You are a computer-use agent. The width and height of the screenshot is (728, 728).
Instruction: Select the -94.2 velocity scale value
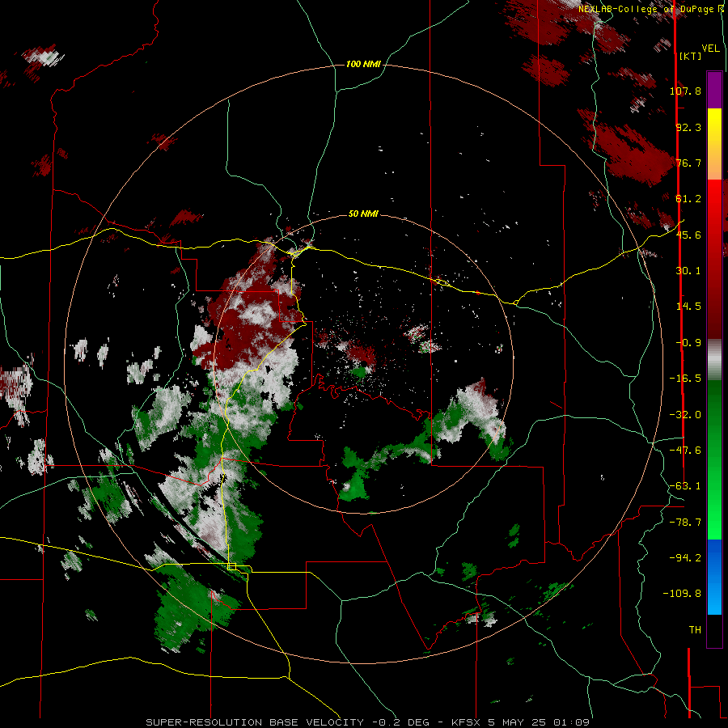(x=685, y=557)
